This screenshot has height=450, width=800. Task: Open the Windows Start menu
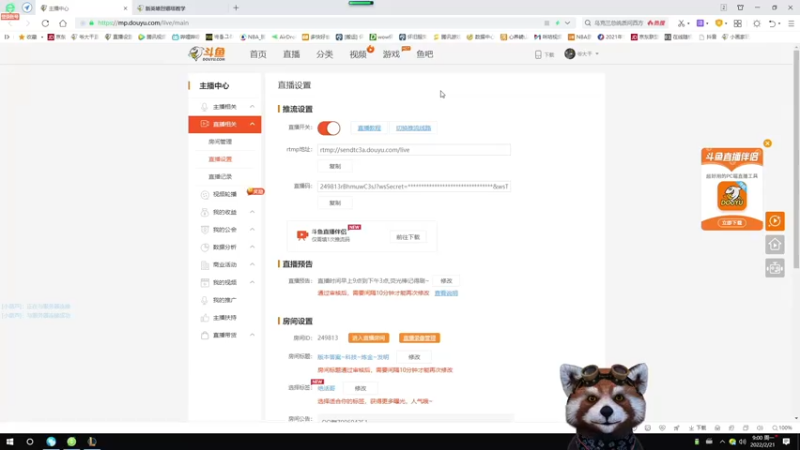(10, 442)
